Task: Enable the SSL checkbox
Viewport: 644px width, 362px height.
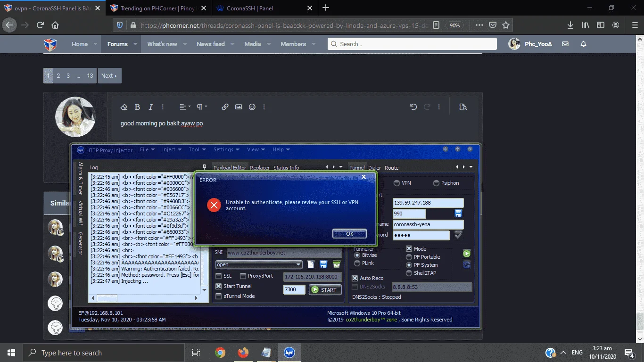Action: point(219,276)
